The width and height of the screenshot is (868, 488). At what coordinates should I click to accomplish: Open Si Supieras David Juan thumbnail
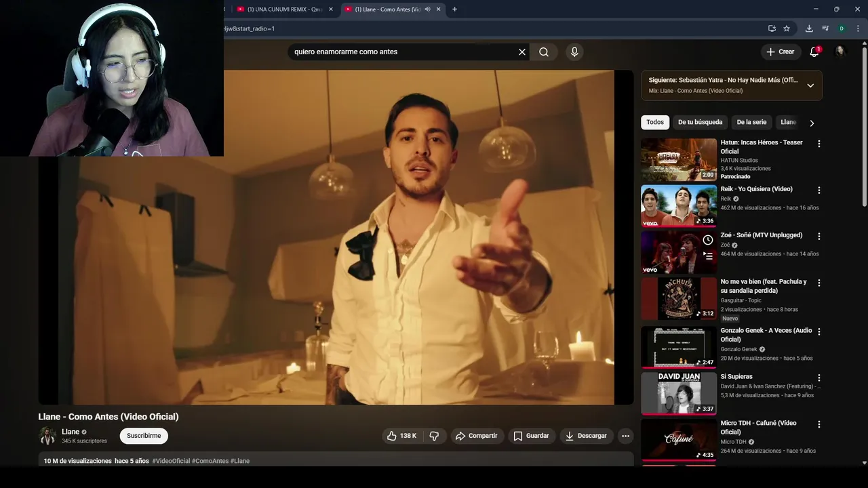[x=679, y=393]
